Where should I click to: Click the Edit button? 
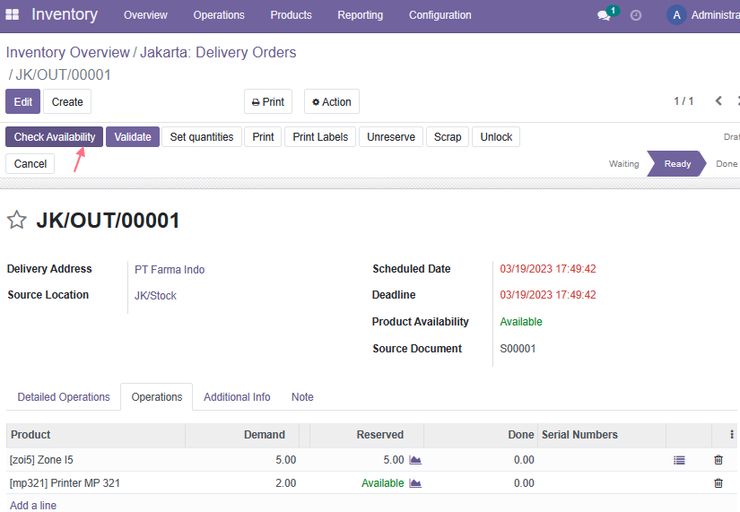23,101
